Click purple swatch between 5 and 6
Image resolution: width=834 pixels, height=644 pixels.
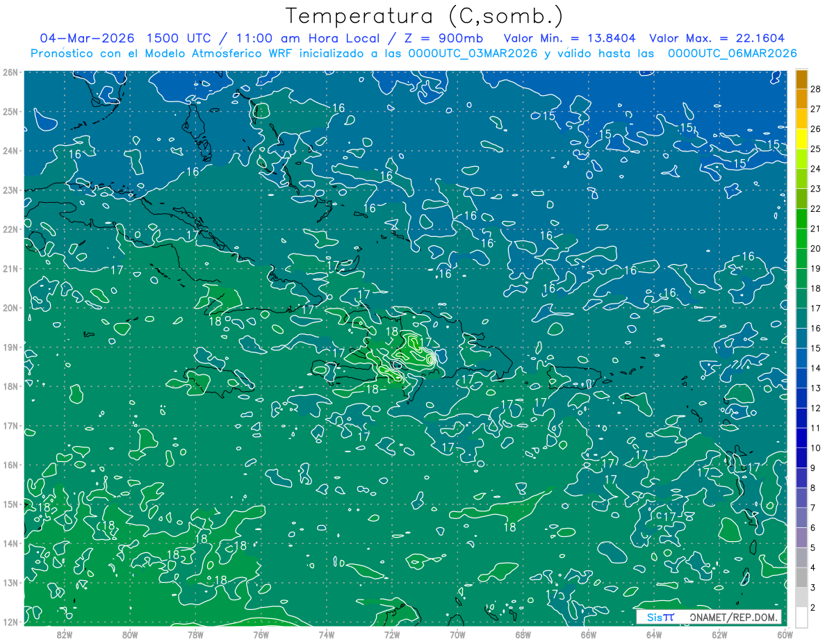point(801,537)
